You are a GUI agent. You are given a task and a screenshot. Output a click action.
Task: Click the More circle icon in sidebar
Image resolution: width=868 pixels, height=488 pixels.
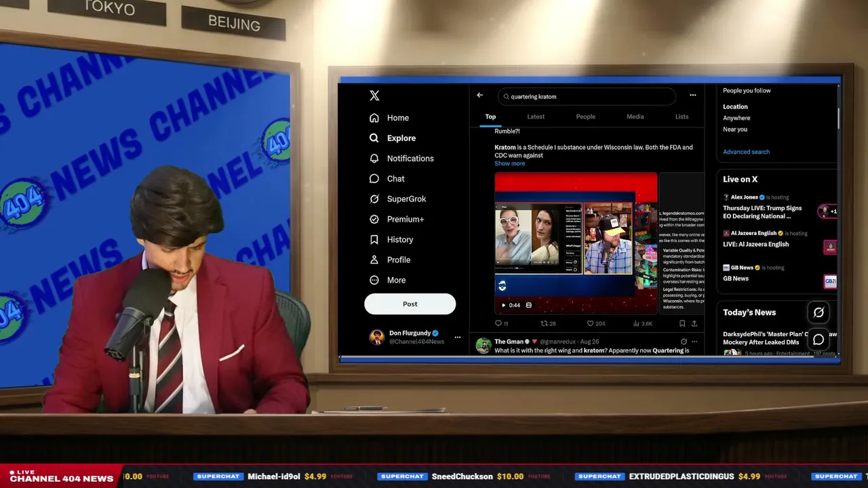(374, 281)
